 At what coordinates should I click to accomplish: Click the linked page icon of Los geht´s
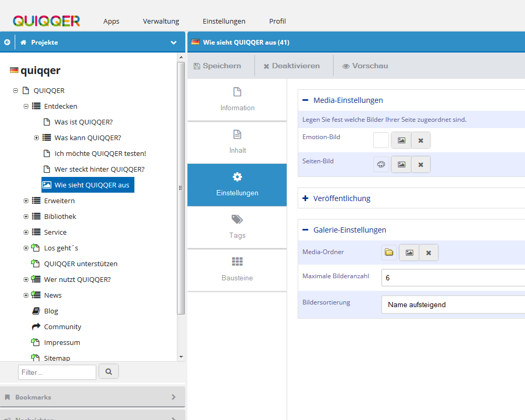36,247
